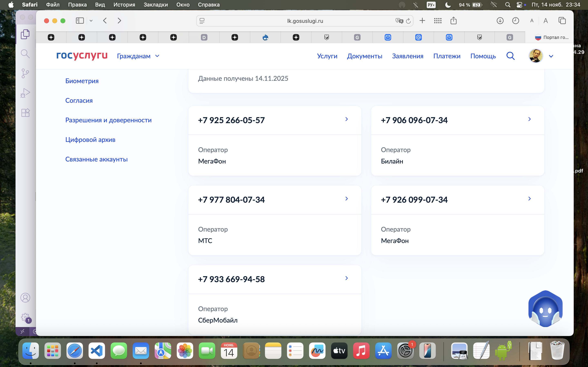Go to the Платежи page
This screenshot has height=367, width=588.
click(x=447, y=56)
